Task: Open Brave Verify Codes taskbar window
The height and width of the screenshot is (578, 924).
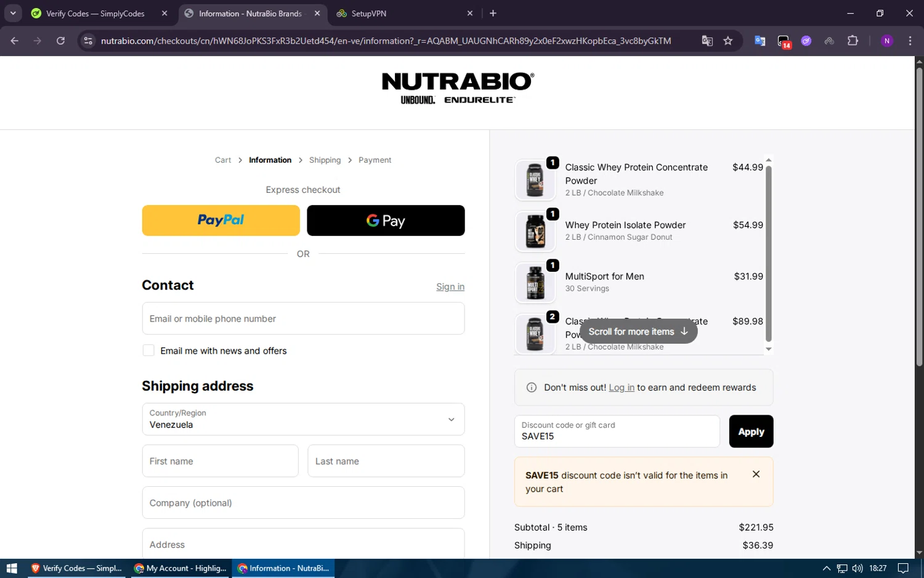Action: (77, 568)
